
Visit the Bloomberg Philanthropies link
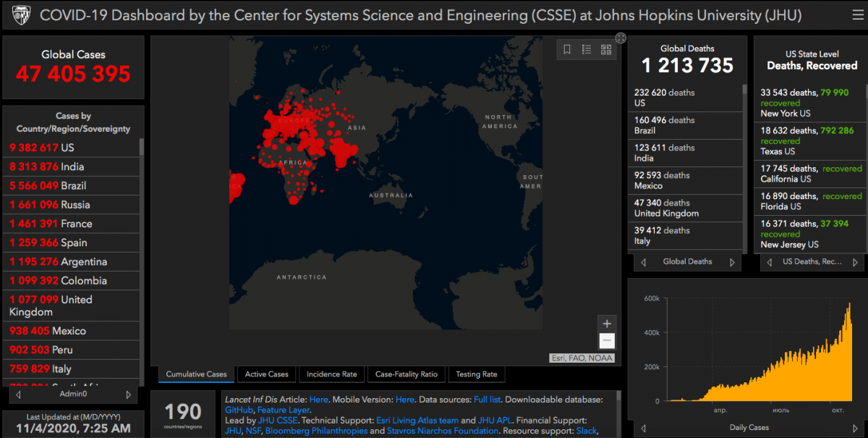316,431
